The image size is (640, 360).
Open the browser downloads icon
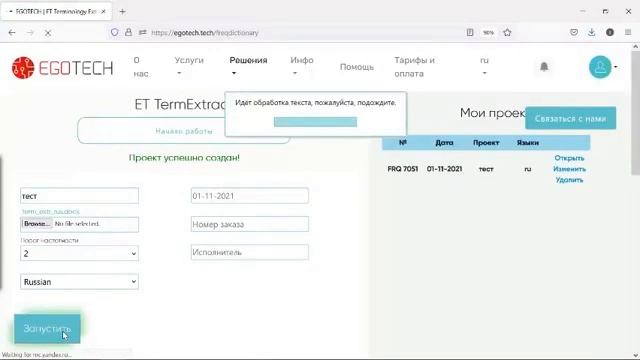coord(592,32)
